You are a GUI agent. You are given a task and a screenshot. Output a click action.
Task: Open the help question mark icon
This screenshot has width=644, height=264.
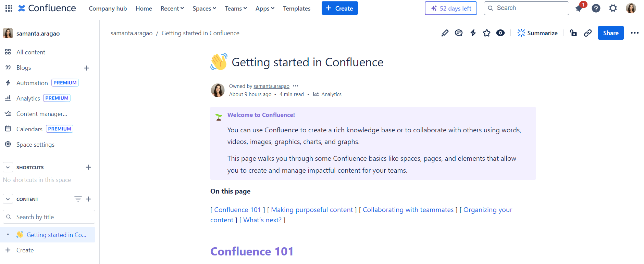pyautogui.click(x=596, y=8)
